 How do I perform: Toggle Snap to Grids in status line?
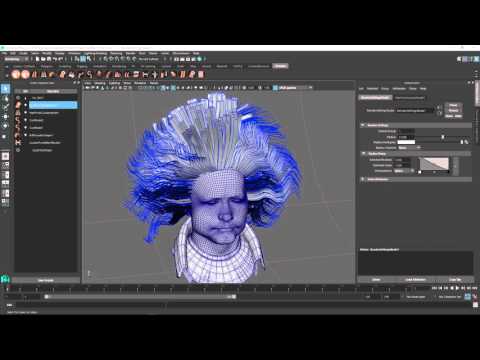(x=105, y=59)
